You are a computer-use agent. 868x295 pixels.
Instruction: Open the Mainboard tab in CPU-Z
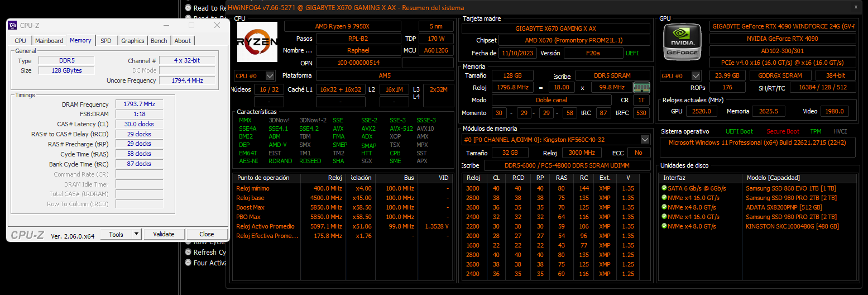(x=49, y=41)
